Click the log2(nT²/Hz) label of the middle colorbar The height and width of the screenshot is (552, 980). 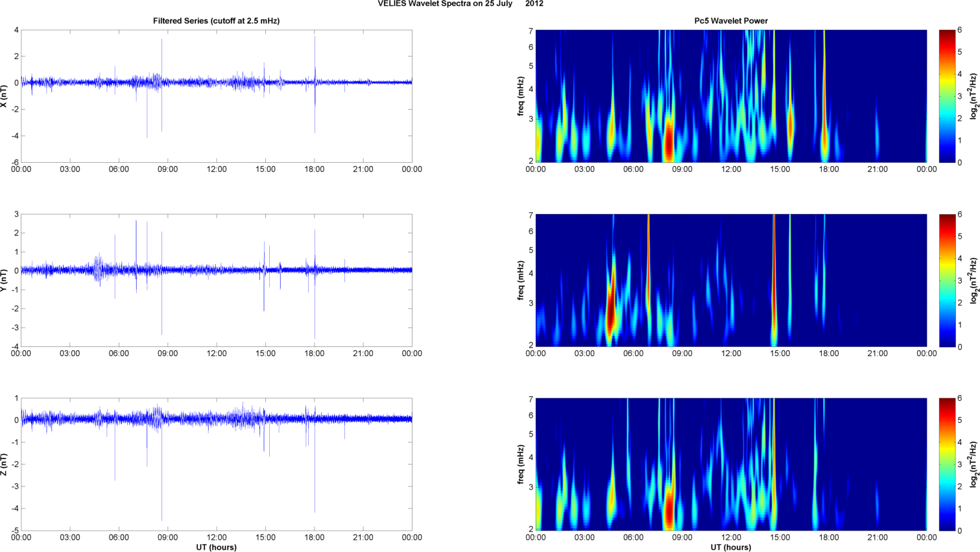tap(974, 280)
